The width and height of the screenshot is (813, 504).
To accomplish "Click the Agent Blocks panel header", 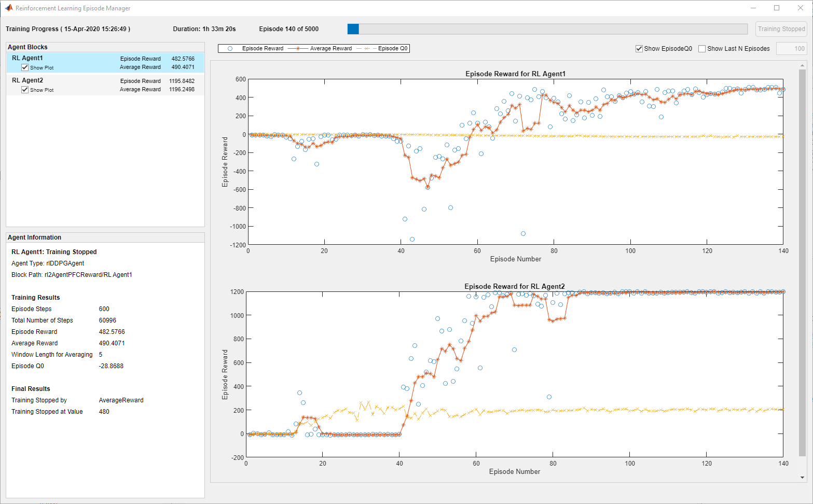I will click(105, 47).
